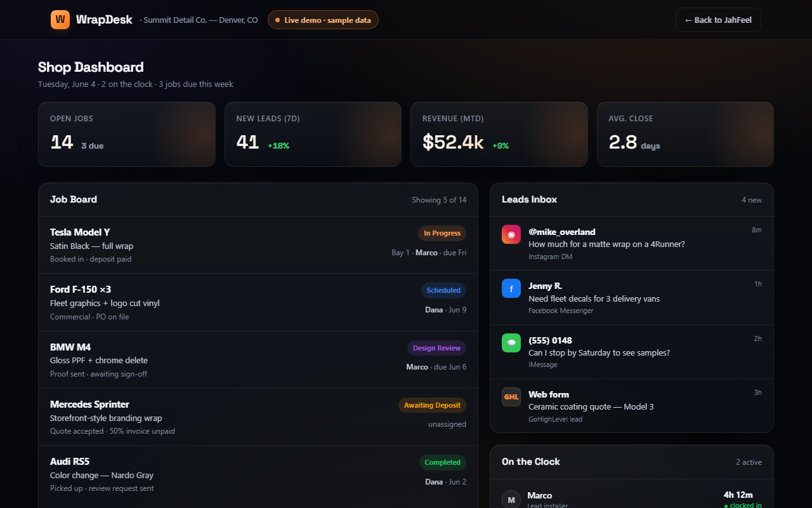The width and height of the screenshot is (812, 508).
Task: Click the Job Board heading
Action: tap(74, 199)
